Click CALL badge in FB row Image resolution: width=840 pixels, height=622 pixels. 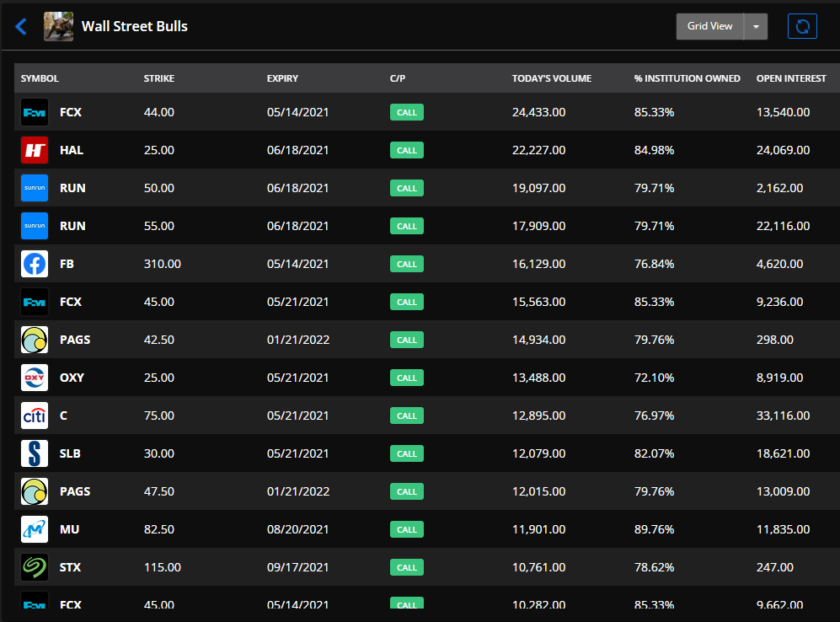click(x=407, y=264)
